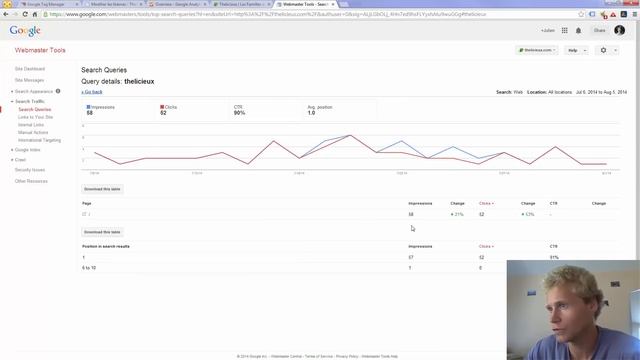
Task: Open Manual Actions in the sidebar
Action: tap(33, 133)
